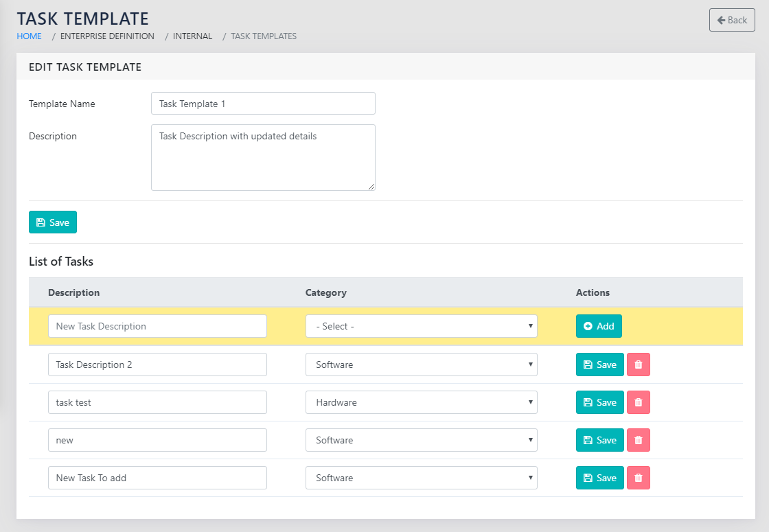Remove the task named 'new'

point(638,440)
